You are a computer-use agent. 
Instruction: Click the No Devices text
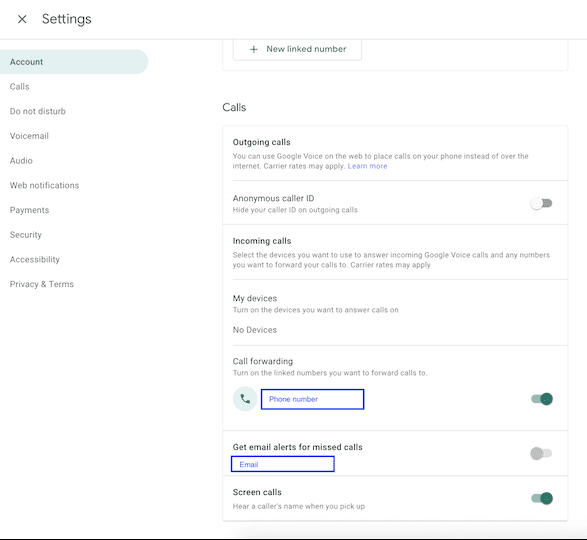tap(255, 330)
